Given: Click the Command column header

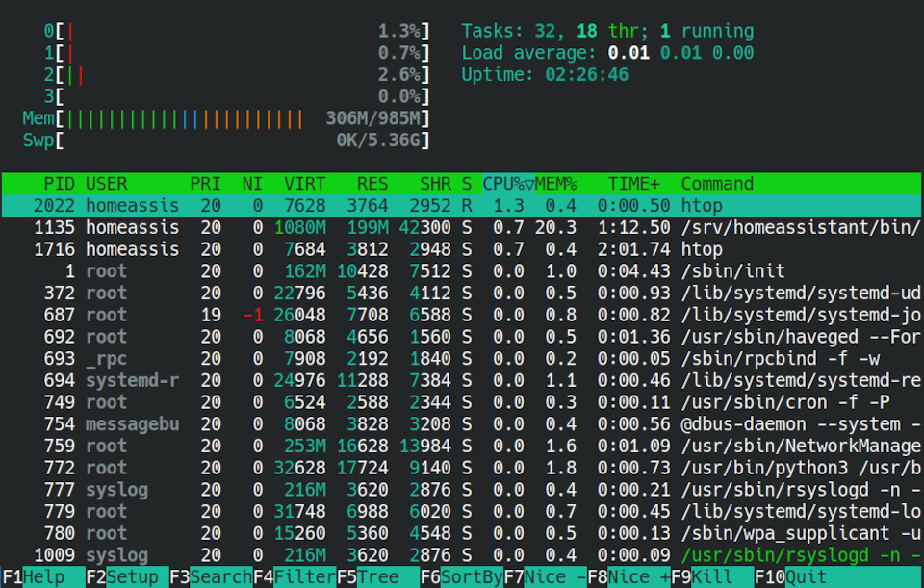Looking at the screenshot, I should click(x=717, y=184).
